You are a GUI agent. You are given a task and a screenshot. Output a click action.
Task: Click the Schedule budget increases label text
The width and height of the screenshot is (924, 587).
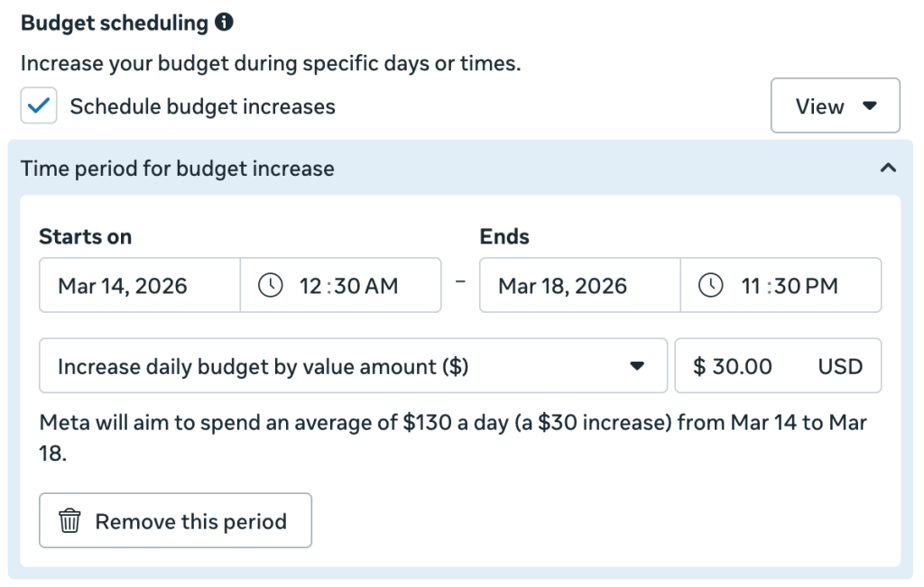(202, 106)
